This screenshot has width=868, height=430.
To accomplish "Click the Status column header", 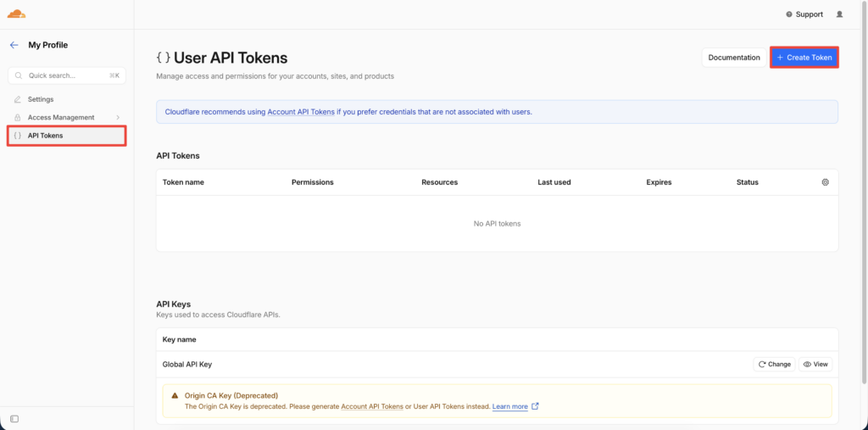I will pos(748,182).
